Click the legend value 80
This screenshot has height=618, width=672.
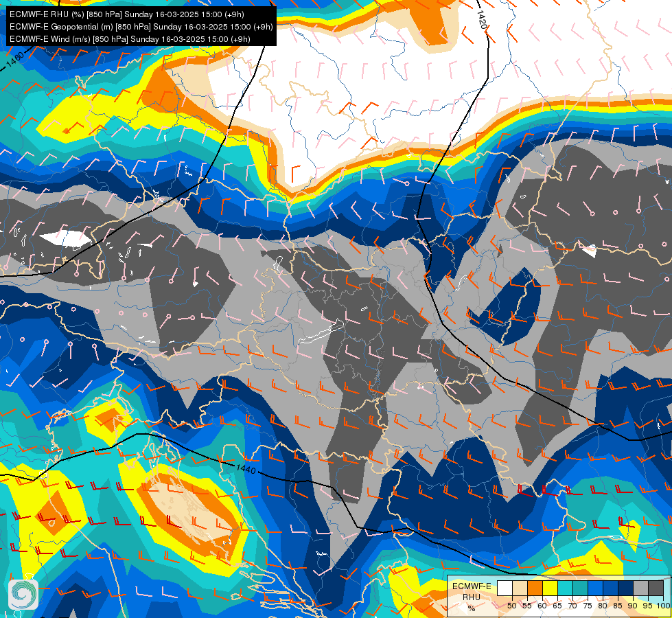603,606
